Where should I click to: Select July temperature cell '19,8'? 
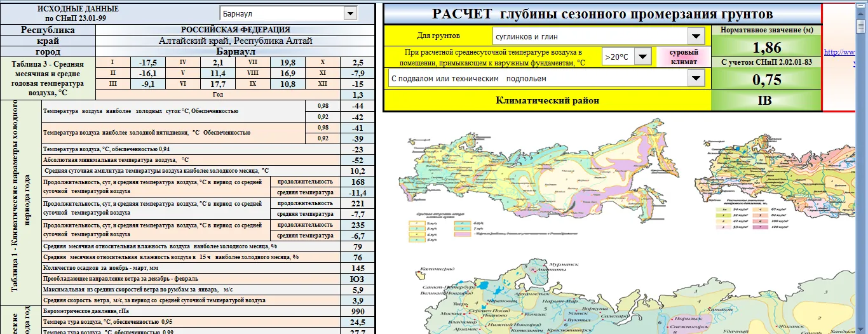click(288, 62)
